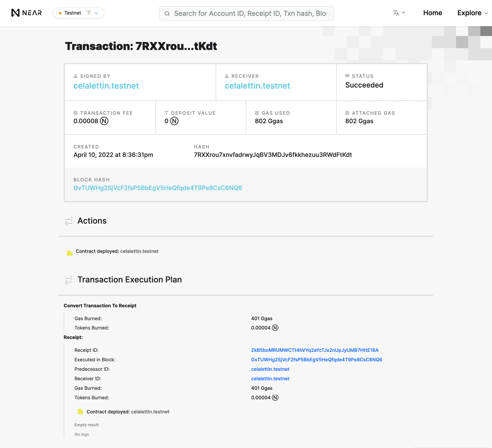Click the Actions section arrows icon
Image resolution: width=492 pixels, height=448 pixels.
click(69, 221)
